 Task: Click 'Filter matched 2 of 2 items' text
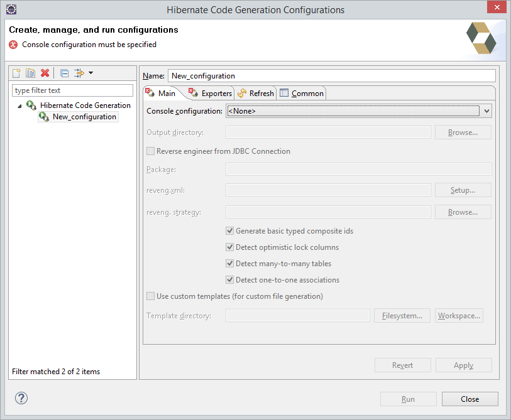pyautogui.click(x=56, y=372)
